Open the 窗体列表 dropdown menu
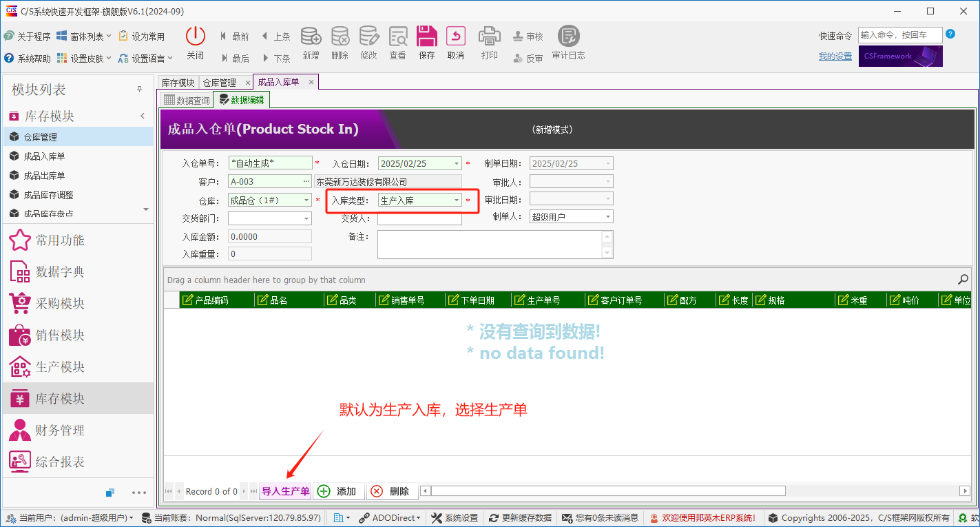 [85, 37]
